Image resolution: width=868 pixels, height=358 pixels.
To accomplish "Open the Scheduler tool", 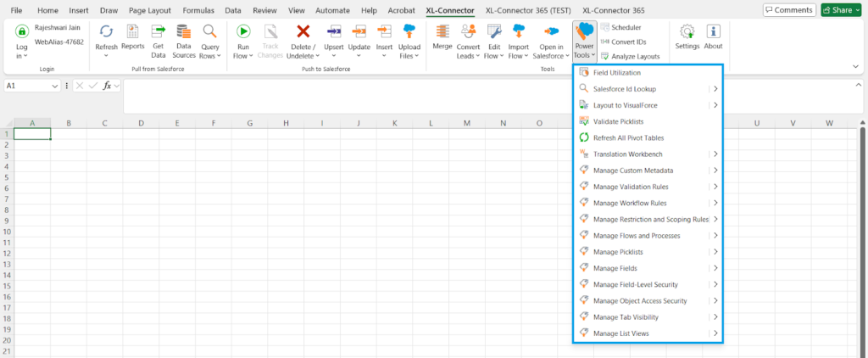I will point(621,26).
